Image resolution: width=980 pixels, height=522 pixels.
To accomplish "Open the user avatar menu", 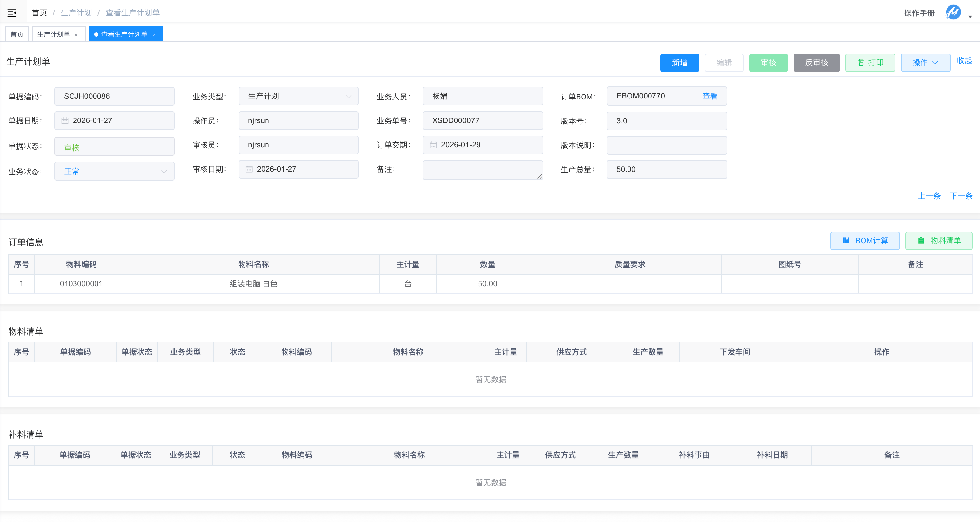I will [953, 12].
